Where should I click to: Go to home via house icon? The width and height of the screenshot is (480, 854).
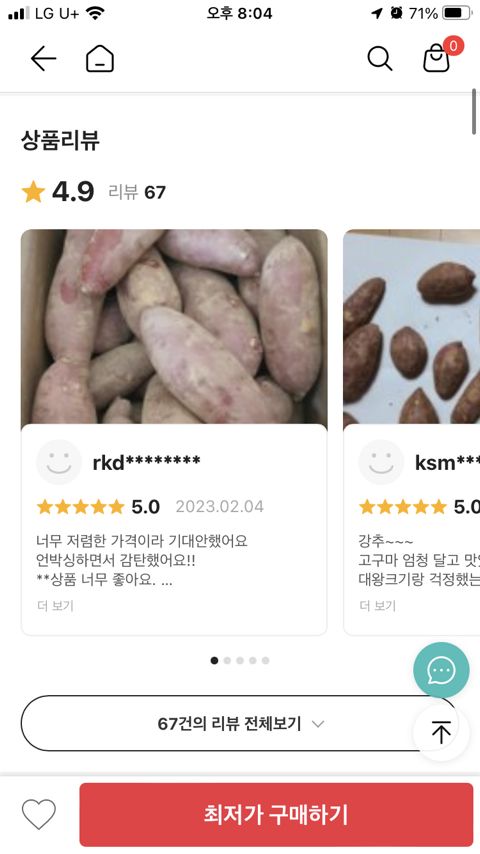(x=100, y=58)
